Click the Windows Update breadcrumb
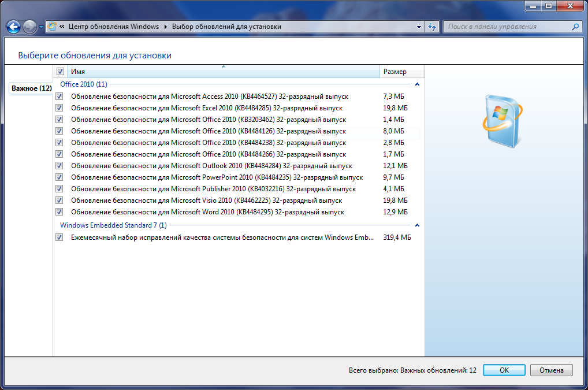588x390 pixels. 114,27
